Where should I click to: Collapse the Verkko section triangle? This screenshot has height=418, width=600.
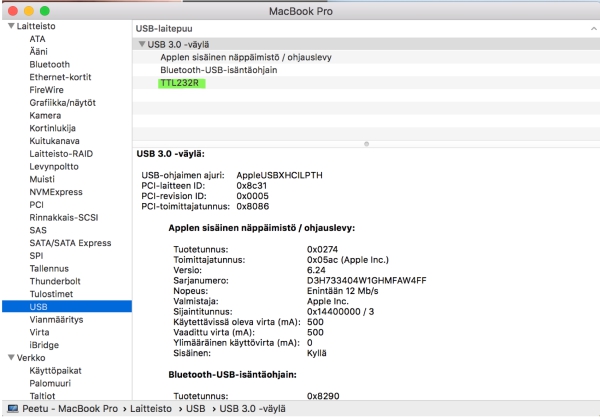(11, 357)
